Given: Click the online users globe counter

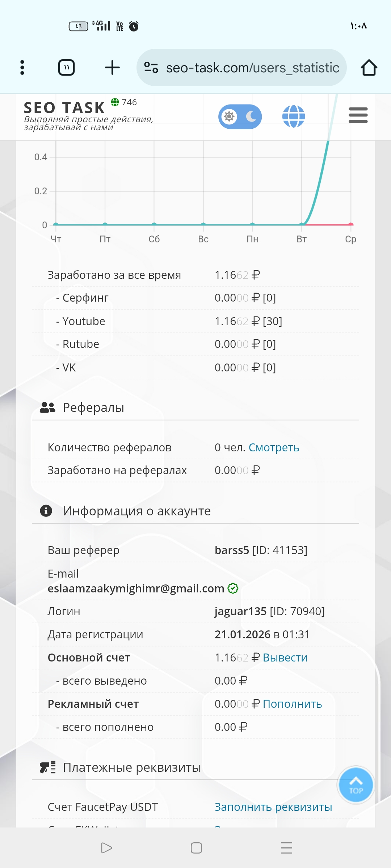Looking at the screenshot, I should coord(124,102).
